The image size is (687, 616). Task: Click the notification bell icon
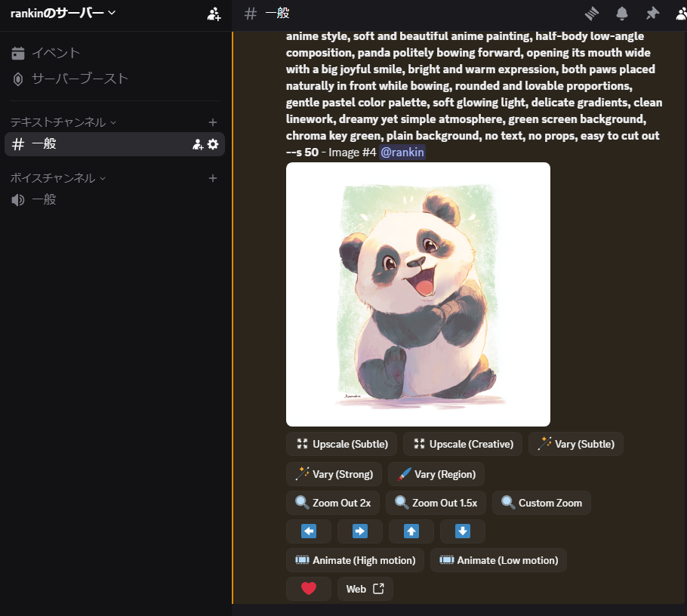tap(622, 14)
